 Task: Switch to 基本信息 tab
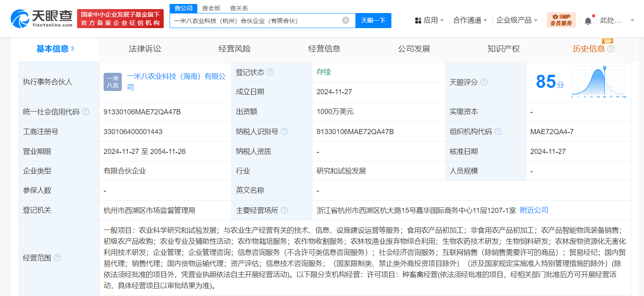[x=55, y=49]
